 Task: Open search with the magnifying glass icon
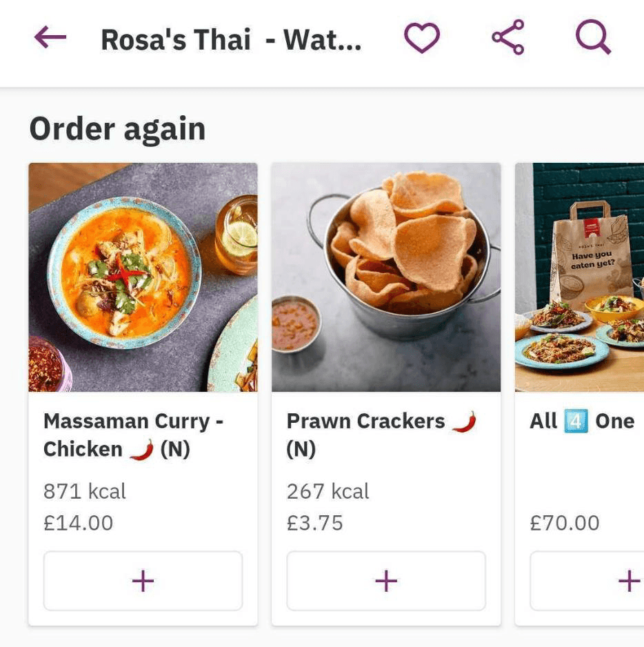click(593, 39)
